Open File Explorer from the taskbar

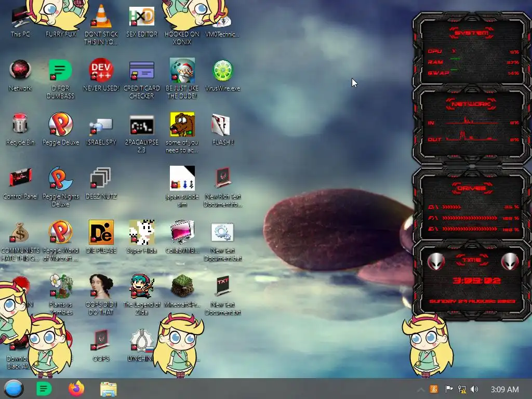pos(109,389)
